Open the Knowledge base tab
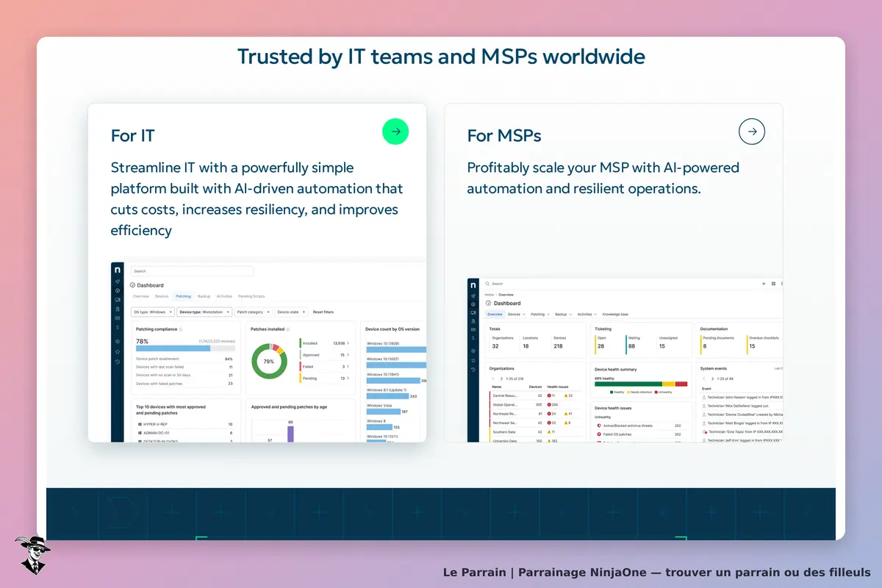This screenshot has height=588, width=882. [615, 314]
